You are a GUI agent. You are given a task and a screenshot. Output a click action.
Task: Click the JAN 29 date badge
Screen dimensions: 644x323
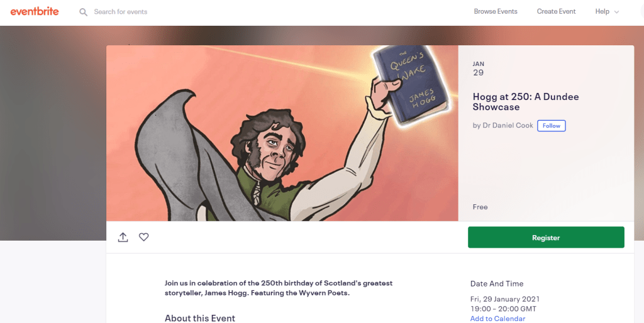point(479,69)
